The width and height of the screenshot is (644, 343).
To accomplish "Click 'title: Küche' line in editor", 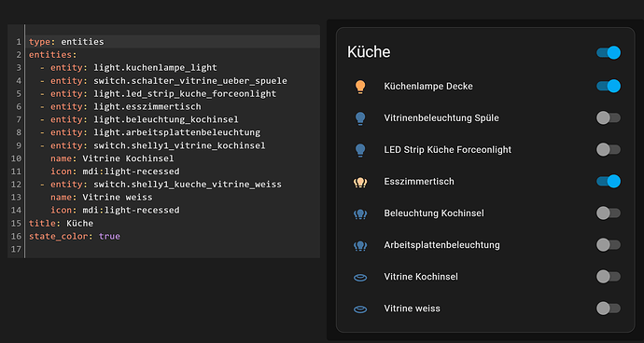I will [61, 224].
